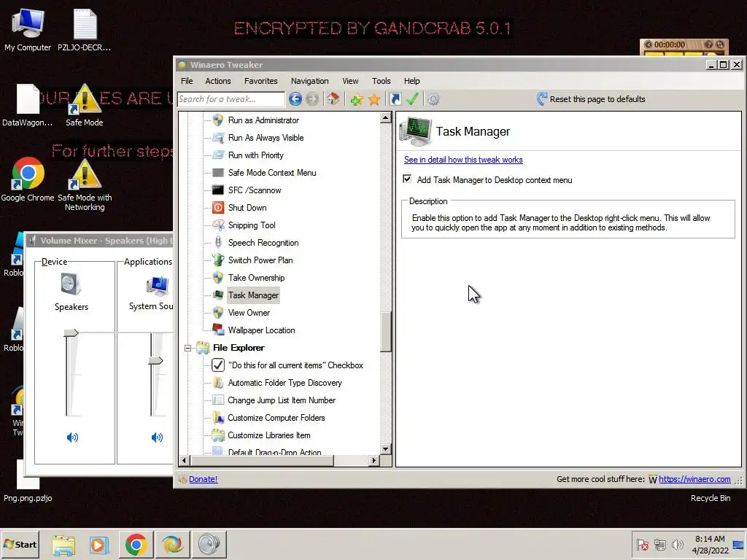Screen dimensions: 747x560
Task: Open Google Chrome from taskbar
Action: click(136, 544)
